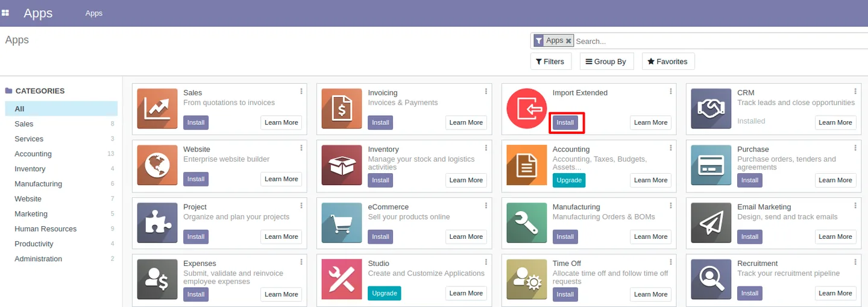Click Learn More on the Inventory card
The width and height of the screenshot is (868, 307).
pos(466,180)
